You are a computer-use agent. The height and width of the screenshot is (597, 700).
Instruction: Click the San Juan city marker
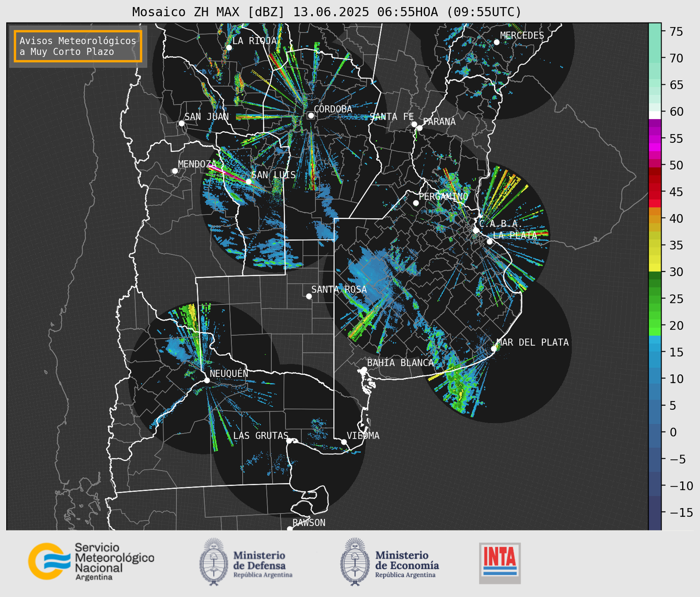(x=181, y=123)
